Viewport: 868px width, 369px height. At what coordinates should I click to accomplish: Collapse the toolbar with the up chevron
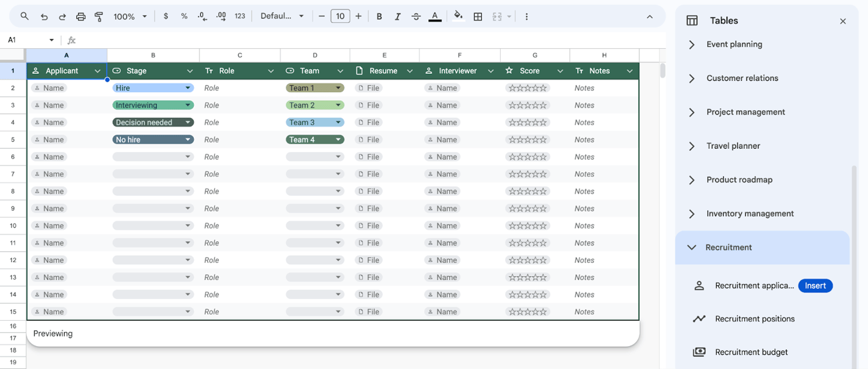pos(649,17)
